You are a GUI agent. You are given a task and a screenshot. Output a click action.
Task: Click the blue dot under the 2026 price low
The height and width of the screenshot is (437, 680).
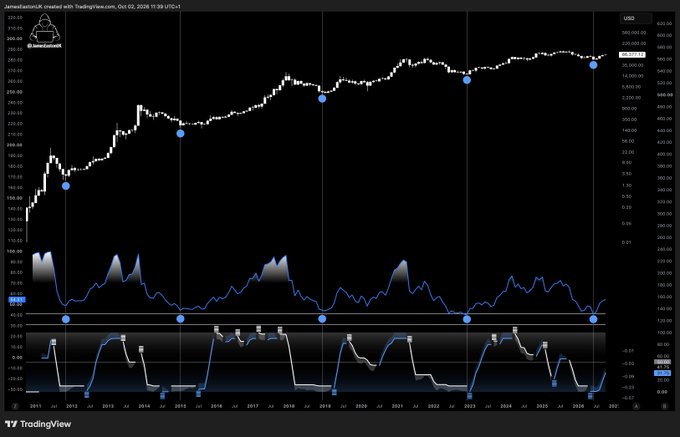(593, 65)
